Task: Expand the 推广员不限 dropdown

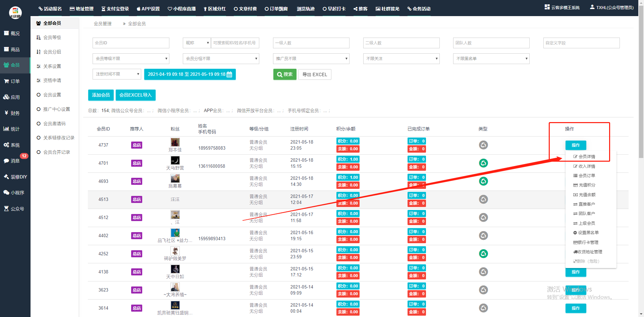Action: click(x=311, y=59)
